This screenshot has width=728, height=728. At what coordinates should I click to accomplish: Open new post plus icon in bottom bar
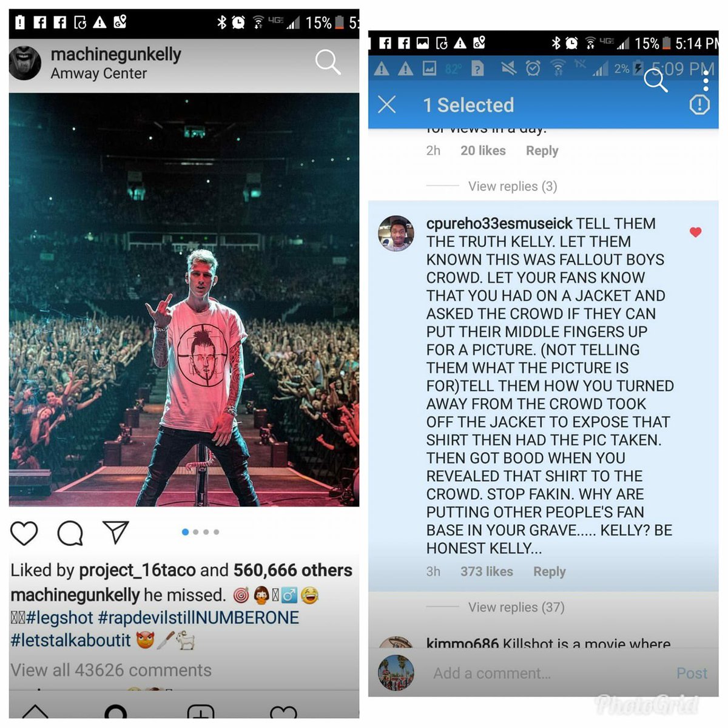(x=201, y=712)
